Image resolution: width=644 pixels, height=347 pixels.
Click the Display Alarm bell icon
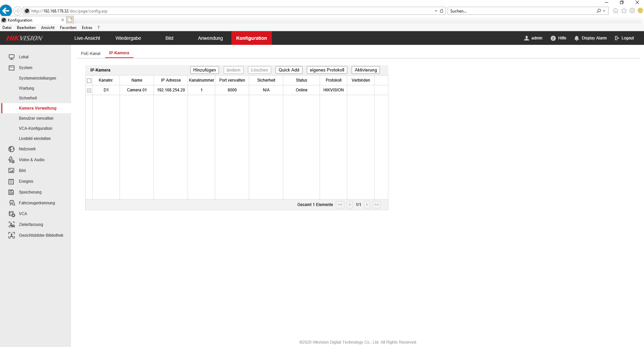click(x=576, y=38)
